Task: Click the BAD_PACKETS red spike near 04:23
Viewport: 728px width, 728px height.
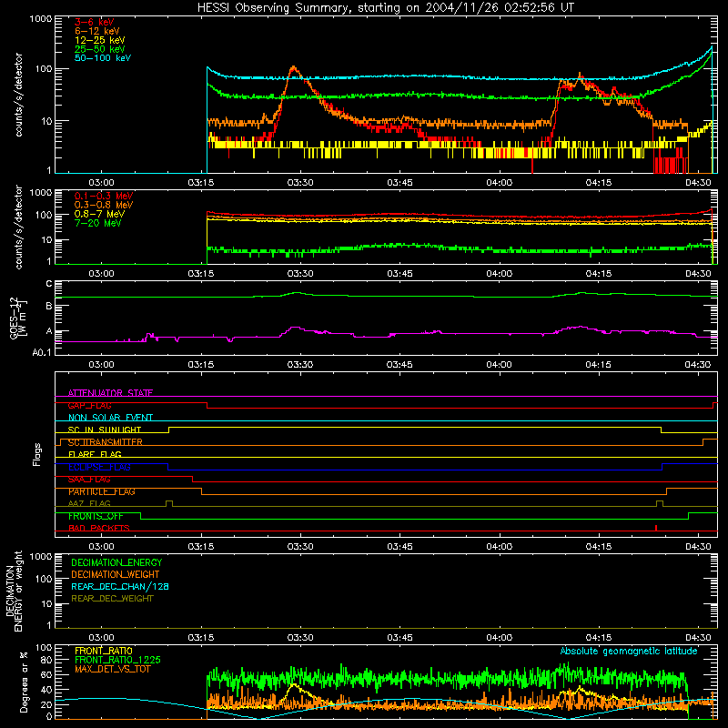Action: (x=655, y=528)
